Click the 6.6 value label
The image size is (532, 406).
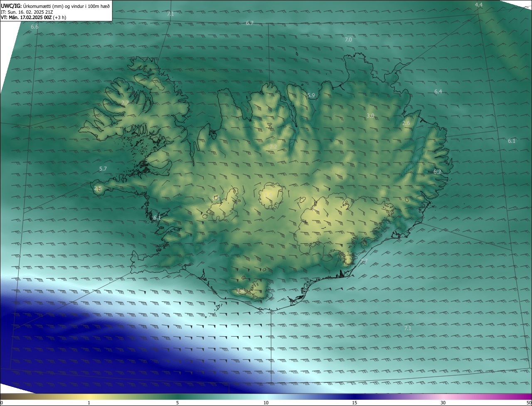tap(34, 27)
